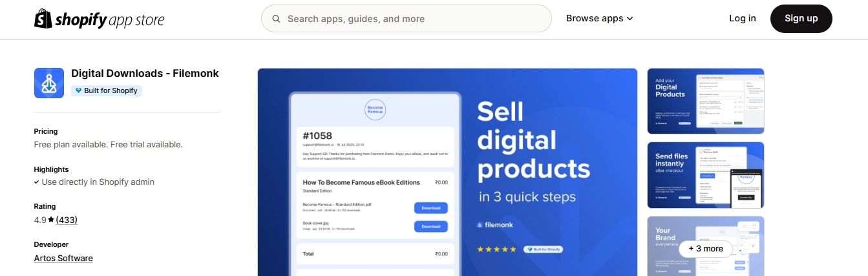This screenshot has width=868, height=276.
Task: Open Artos Software developer link
Action: (x=63, y=258)
